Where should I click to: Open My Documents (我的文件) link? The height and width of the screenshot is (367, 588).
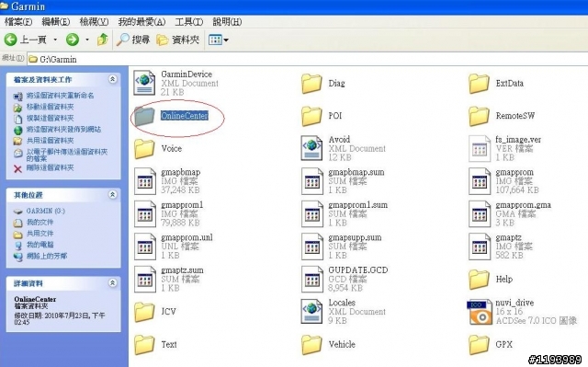(x=40, y=223)
